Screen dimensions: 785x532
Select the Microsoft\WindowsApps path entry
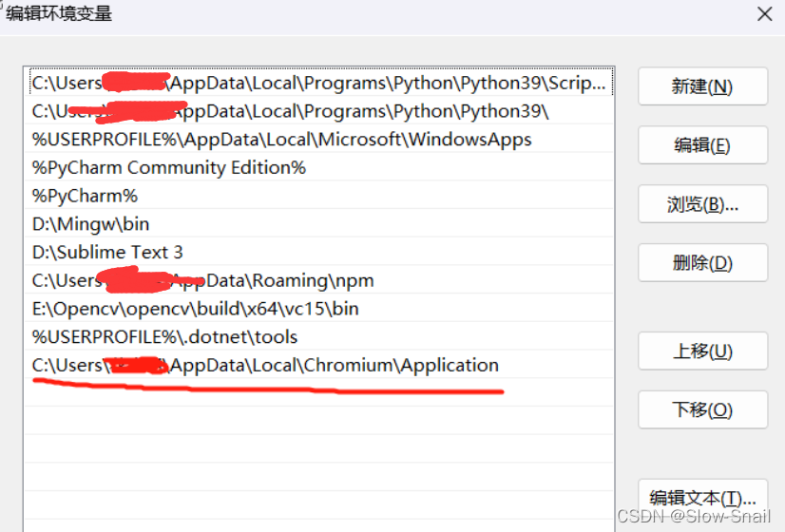319,139
